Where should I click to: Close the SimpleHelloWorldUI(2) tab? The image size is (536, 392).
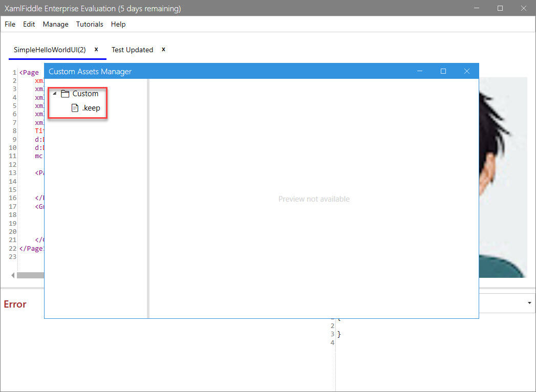(96, 49)
